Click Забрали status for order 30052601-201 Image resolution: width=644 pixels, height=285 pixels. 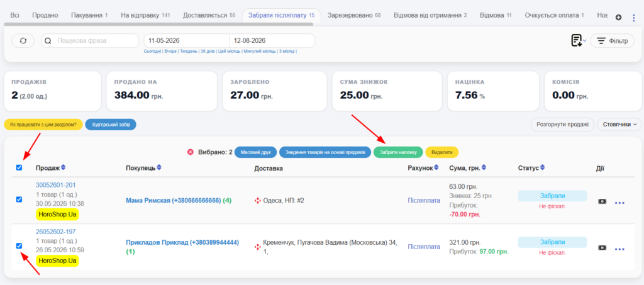[552, 196]
